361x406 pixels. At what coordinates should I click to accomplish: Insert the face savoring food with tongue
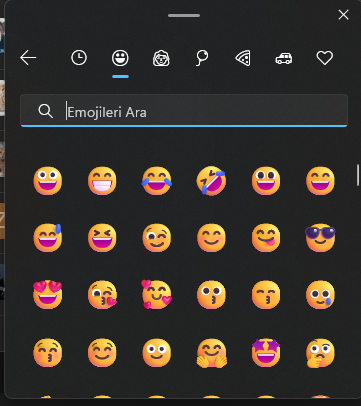pyautogui.click(x=266, y=238)
